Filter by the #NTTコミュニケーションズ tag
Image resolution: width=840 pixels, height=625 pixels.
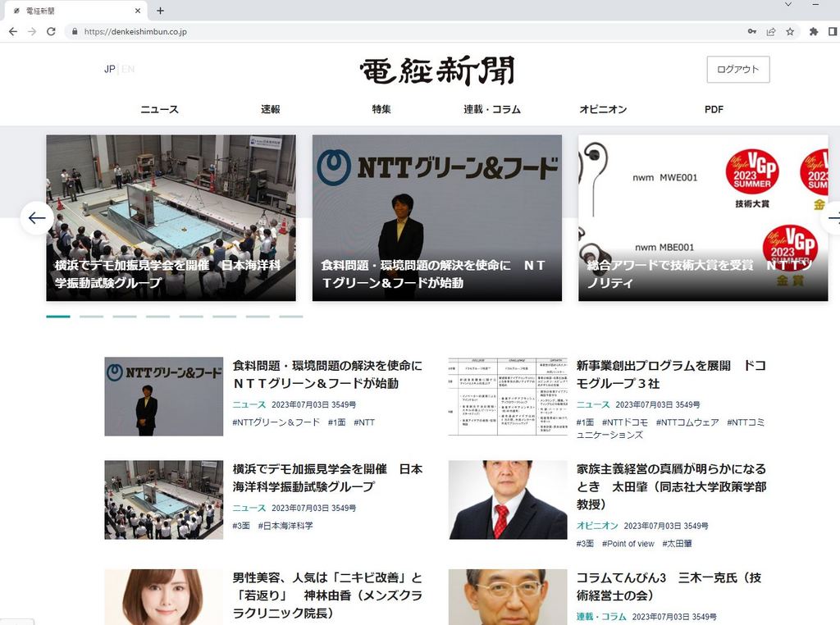tap(670, 428)
